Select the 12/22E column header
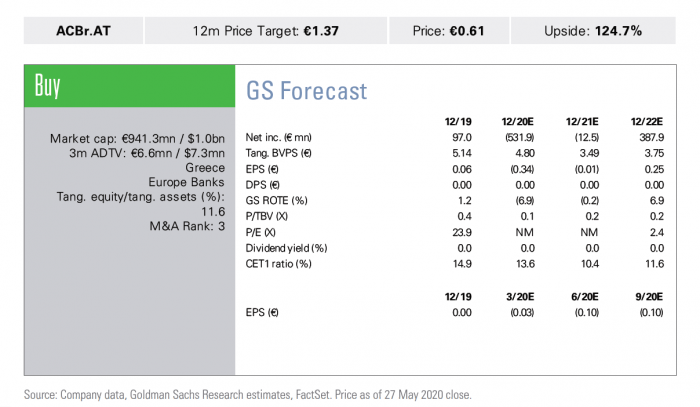Screen dimensions: 700x407 (x=647, y=122)
